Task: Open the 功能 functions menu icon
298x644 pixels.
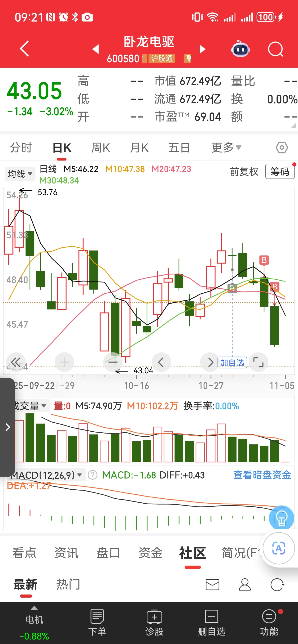Action: pyautogui.click(x=269, y=622)
